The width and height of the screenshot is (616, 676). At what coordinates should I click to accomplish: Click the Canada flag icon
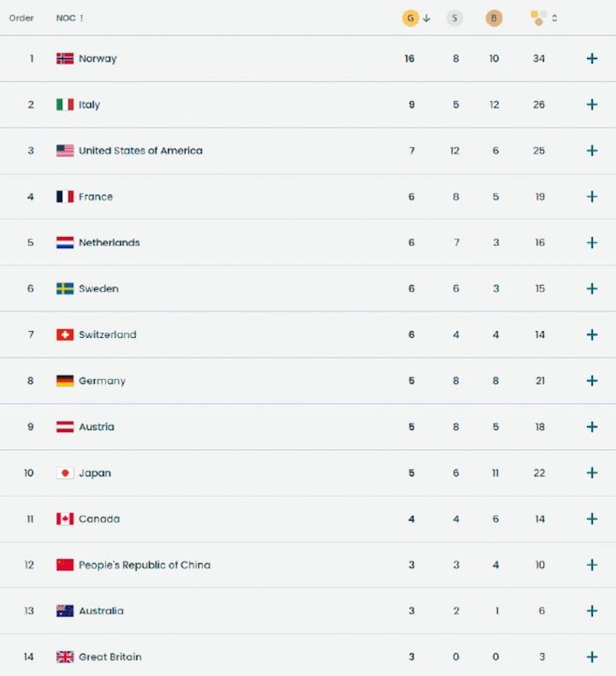(x=65, y=519)
